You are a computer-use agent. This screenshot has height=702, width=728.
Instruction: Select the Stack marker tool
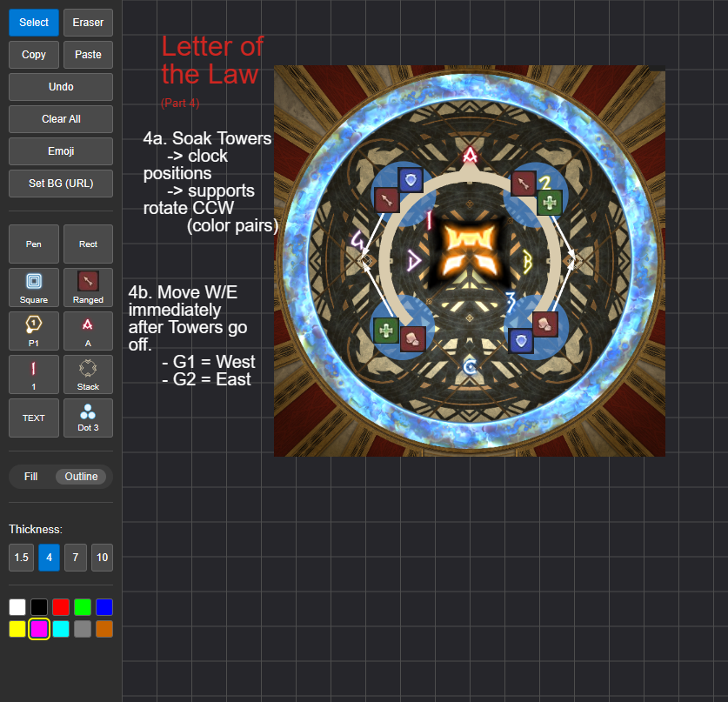click(x=88, y=374)
